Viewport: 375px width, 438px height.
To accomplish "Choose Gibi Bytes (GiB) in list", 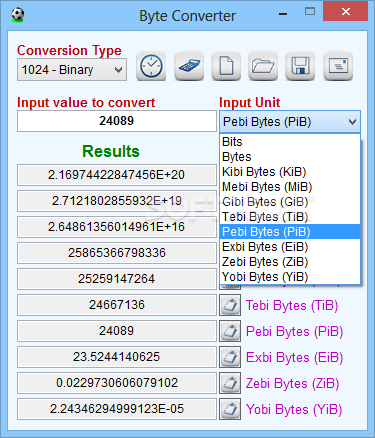I will coord(290,202).
